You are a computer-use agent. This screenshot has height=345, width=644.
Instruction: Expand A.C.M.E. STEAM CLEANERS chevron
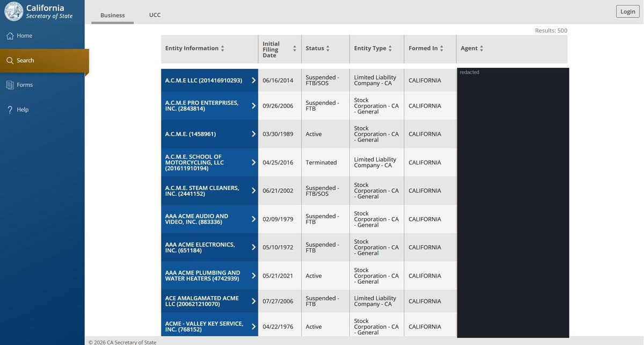253,191
